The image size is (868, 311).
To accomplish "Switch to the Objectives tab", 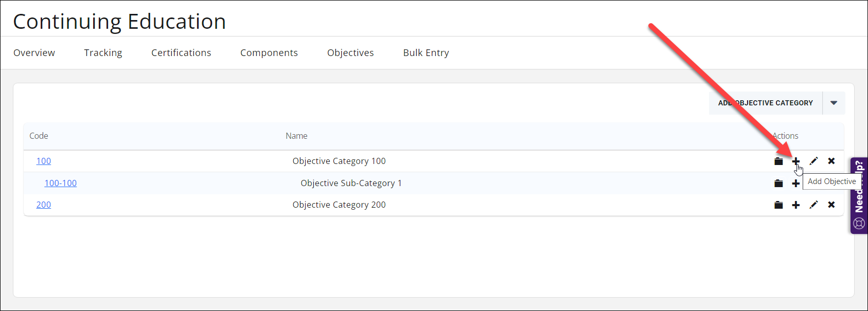I will click(350, 52).
